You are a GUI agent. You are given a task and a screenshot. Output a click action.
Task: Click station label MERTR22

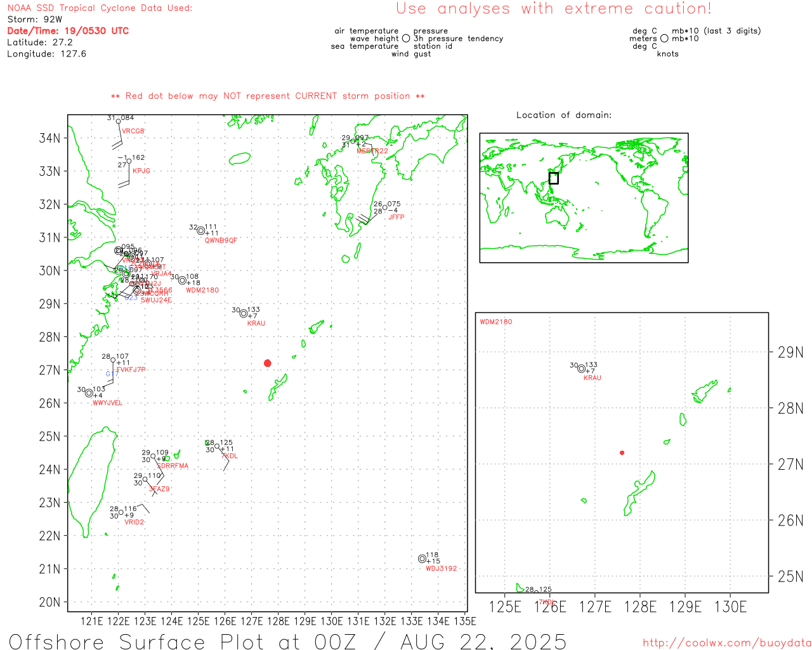click(x=372, y=151)
